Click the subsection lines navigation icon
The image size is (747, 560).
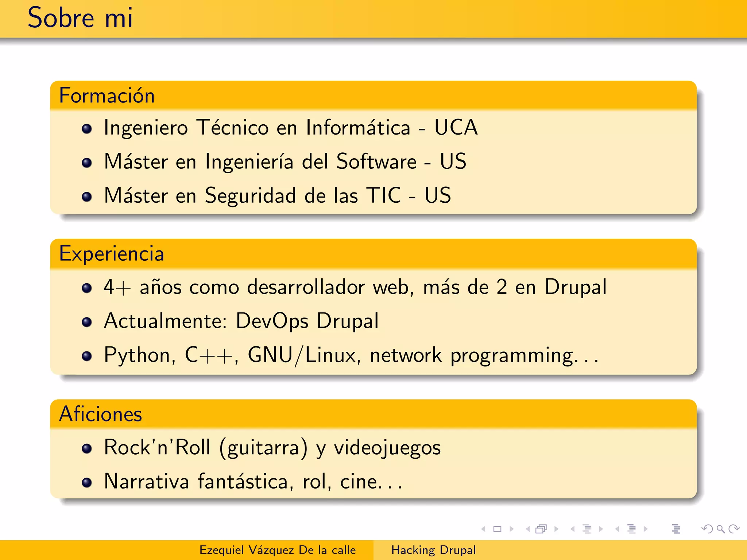click(x=587, y=529)
